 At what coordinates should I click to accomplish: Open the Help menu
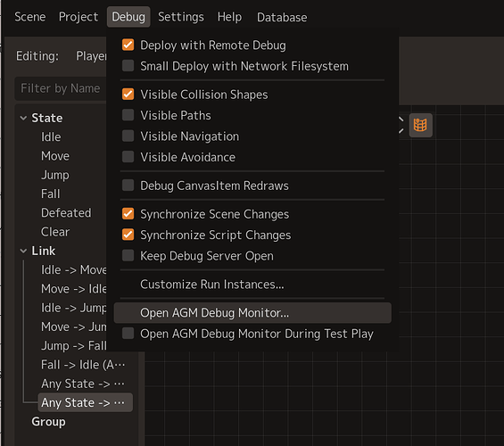click(x=229, y=17)
